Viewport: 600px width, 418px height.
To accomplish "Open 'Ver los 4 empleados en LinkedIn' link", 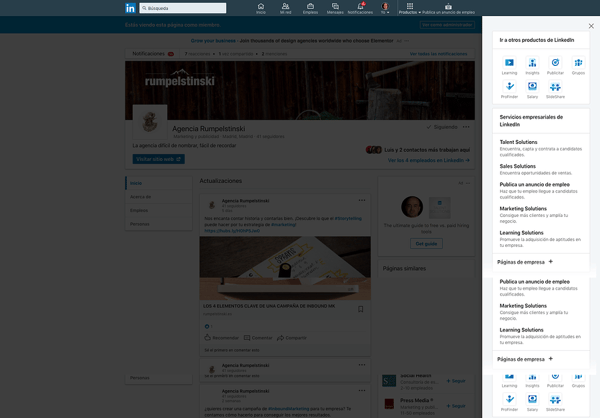I will click(429, 160).
